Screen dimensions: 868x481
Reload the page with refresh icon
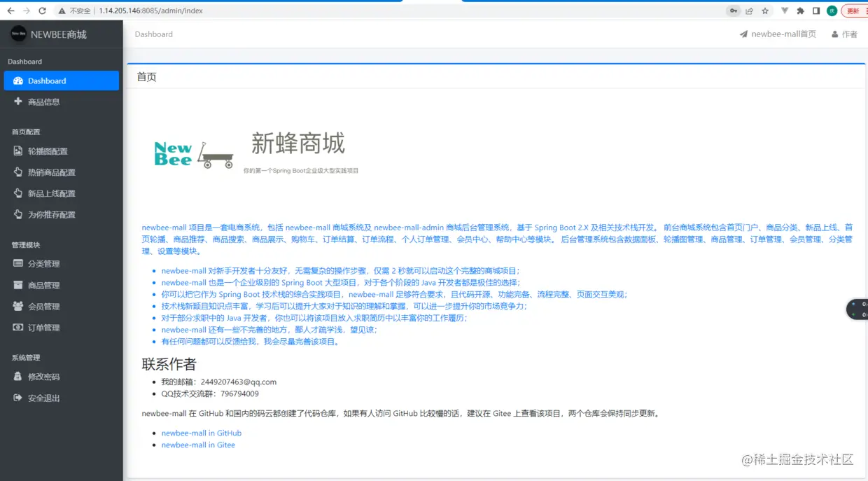pos(43,11)
